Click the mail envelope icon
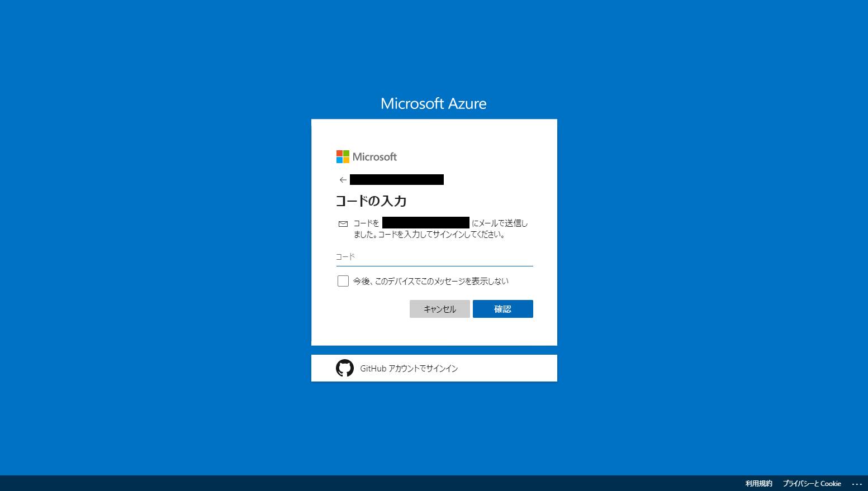 (343, 224)
